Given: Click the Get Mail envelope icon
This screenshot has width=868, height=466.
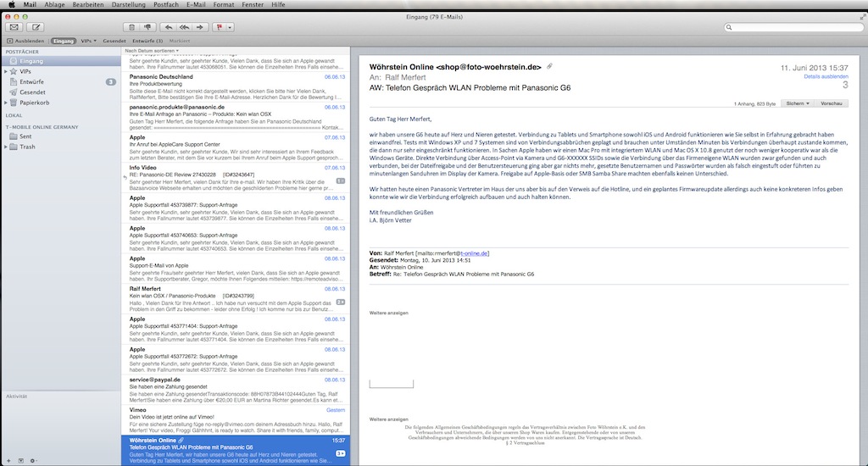Looking at the screenshot, I should tap(14, 27).
